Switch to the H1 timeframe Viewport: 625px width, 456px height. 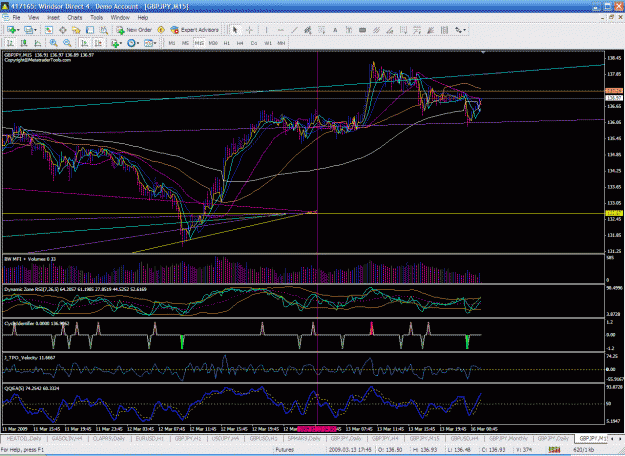(227, 43)
